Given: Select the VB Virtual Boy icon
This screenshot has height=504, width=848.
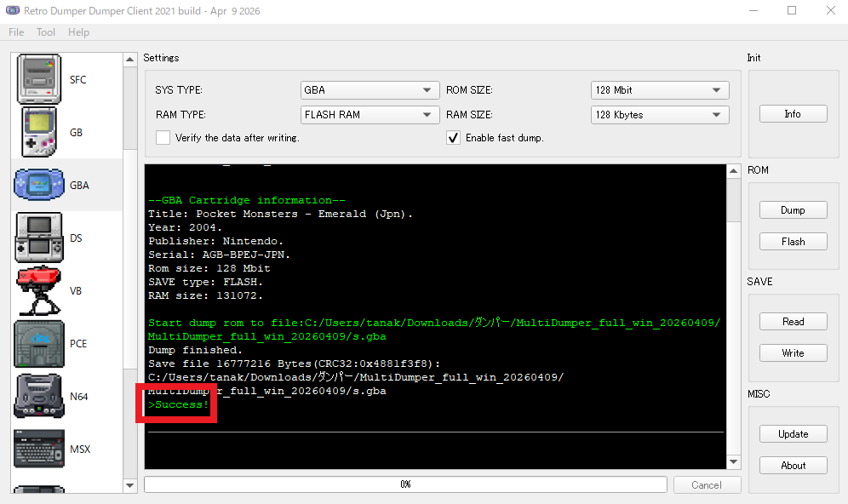Looking at the screenshot, I should click(x=39, y=290).
